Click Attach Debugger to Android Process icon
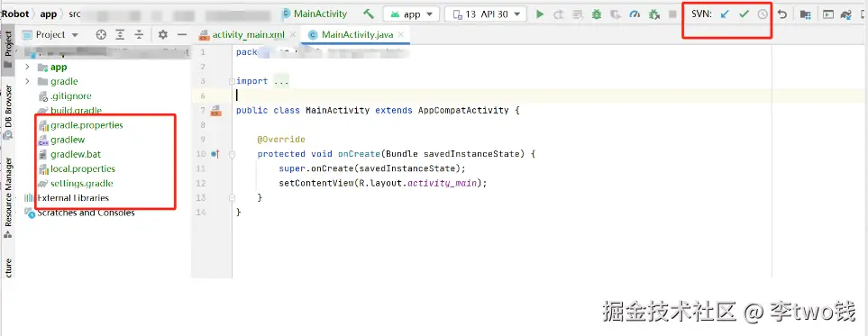The image size is (868, 336). tap(653, 14)
